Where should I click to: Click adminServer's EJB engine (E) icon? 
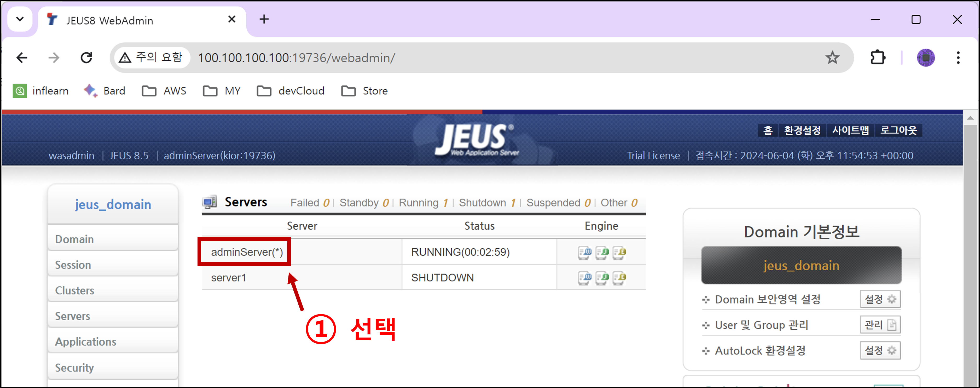click(619, 253)
